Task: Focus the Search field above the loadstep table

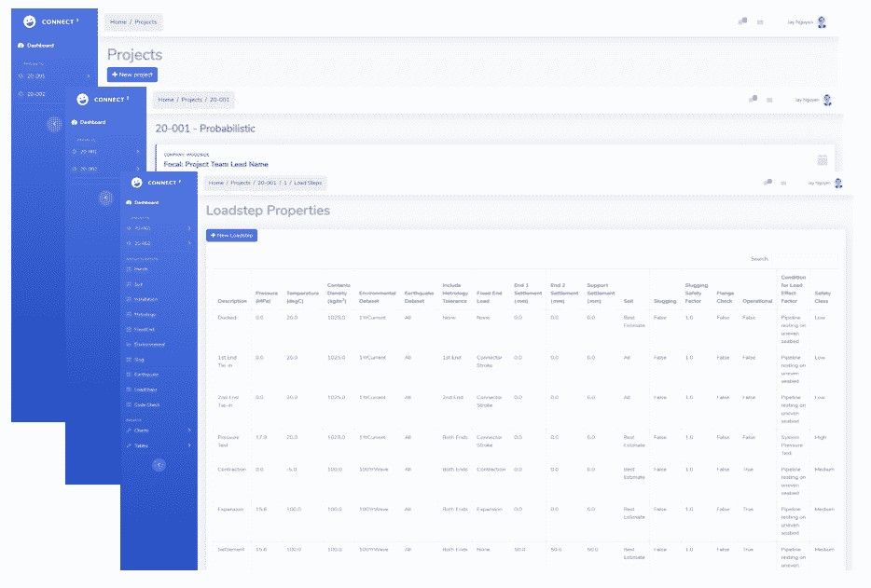Action: click(x=802, y=258)
